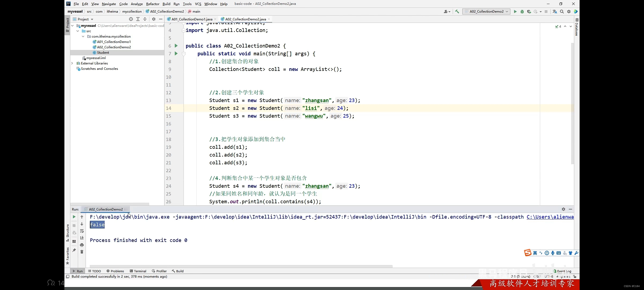The height and width of the screenshot is (290, 644).
Task: Pin the Run tab with the pin icon
Action: click(x=74, y=250)
